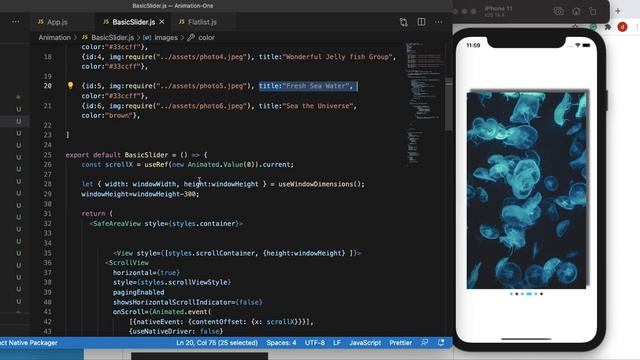
Task: Click the jellyfish slide image in simulator
Action: tap(527, 190)
